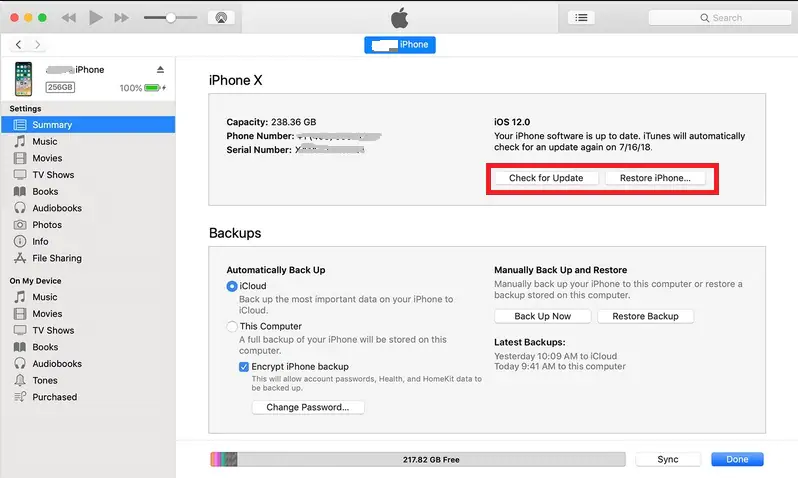The height and width of the screenshot is (478, 798).
Task: Click the blue Done button
Action: pos(737,459)
